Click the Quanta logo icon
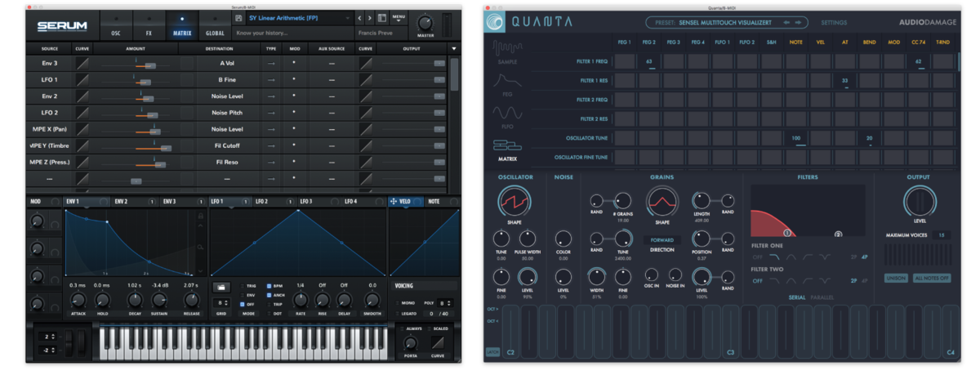Image resolution: width=980 pixels, height=375 pixels. click(494, 22)
